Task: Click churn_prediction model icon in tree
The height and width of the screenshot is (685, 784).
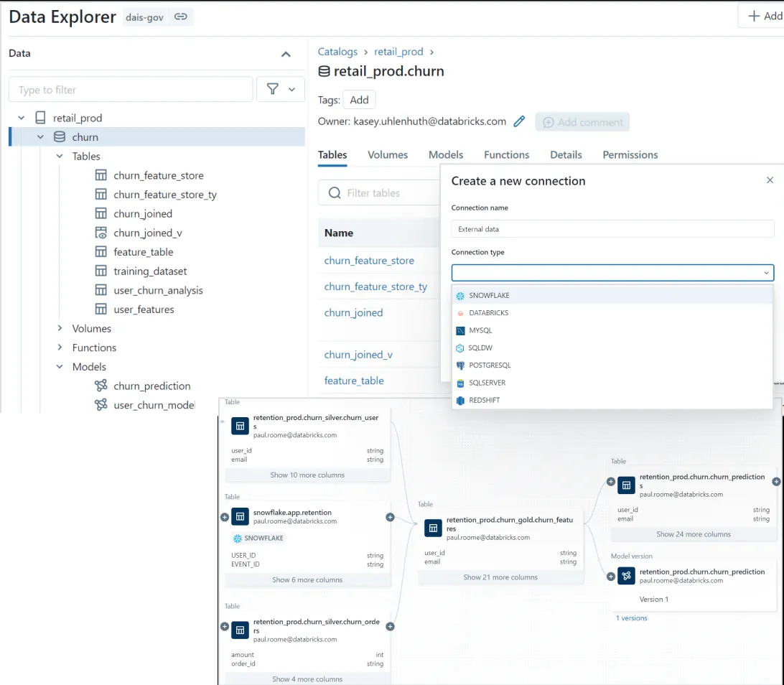Action: point(101,386)
